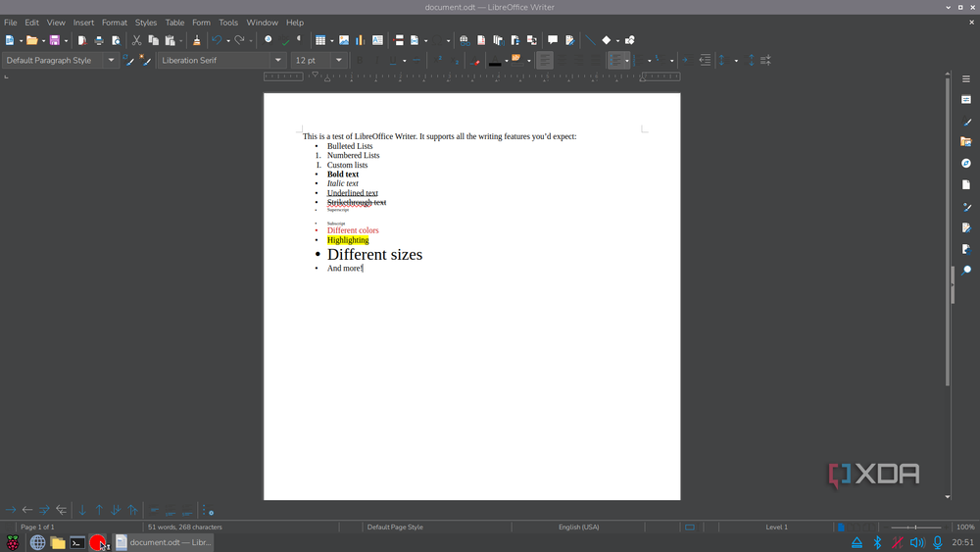980x552 pixels.
Task: Open the Styles menu
Action: click(146, 23)
